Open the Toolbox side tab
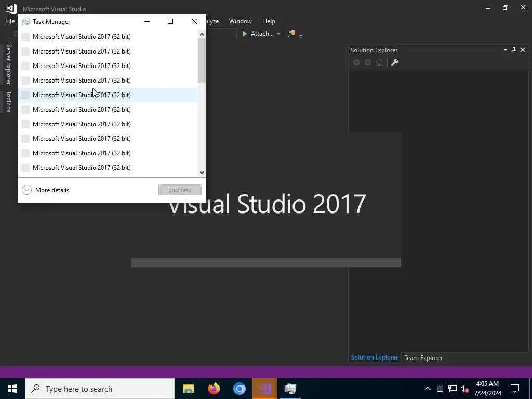Image resolution: width=532 pixels, height=399 pixels. click(8, 101)
